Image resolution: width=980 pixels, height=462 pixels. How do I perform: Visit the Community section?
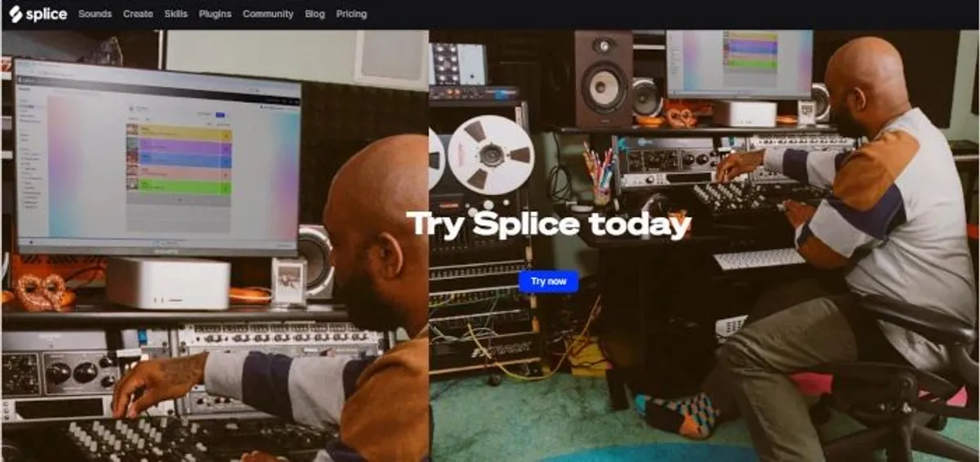tap(268, 14)
